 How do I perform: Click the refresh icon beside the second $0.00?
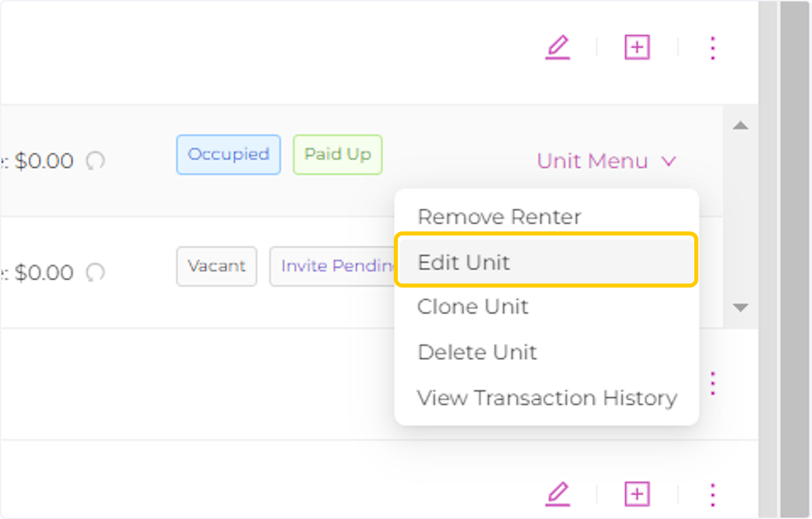pyautogui.click(x=95, y=273)
